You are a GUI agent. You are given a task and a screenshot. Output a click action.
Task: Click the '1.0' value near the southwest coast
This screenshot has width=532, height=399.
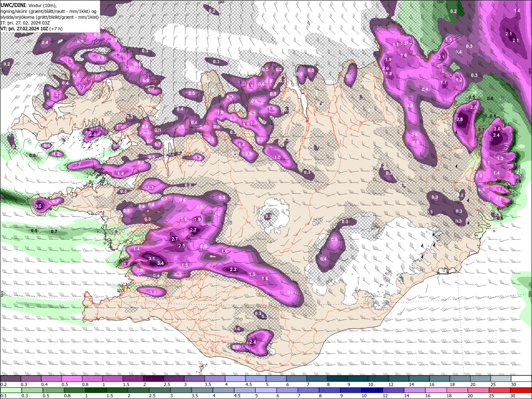click(153, 293)
